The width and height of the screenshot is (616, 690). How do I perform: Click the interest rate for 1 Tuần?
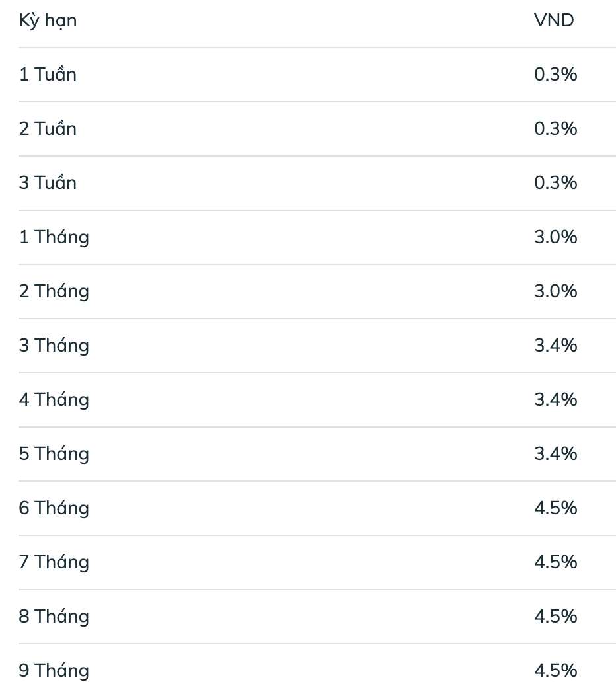pyautogui.click(x=555, y=75)
